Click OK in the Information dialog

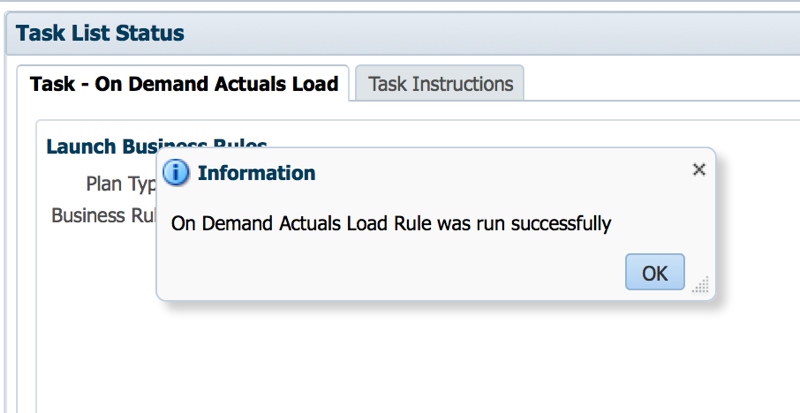point(655,272)
